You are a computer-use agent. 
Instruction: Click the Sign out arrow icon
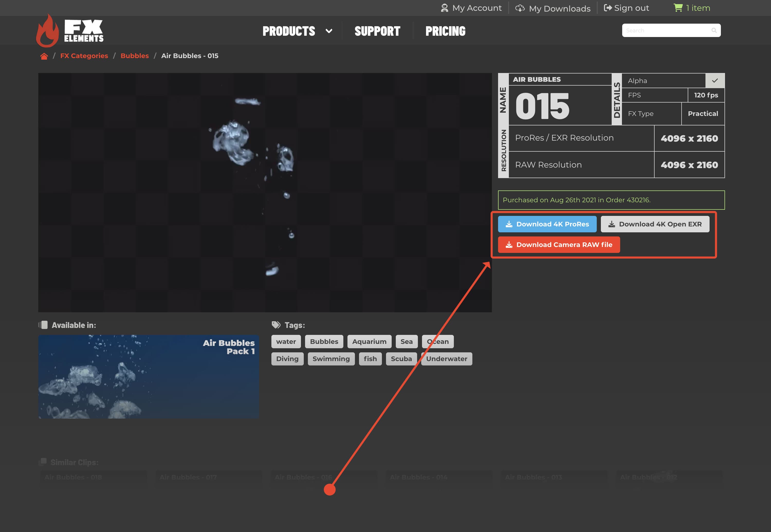[608, 8]
